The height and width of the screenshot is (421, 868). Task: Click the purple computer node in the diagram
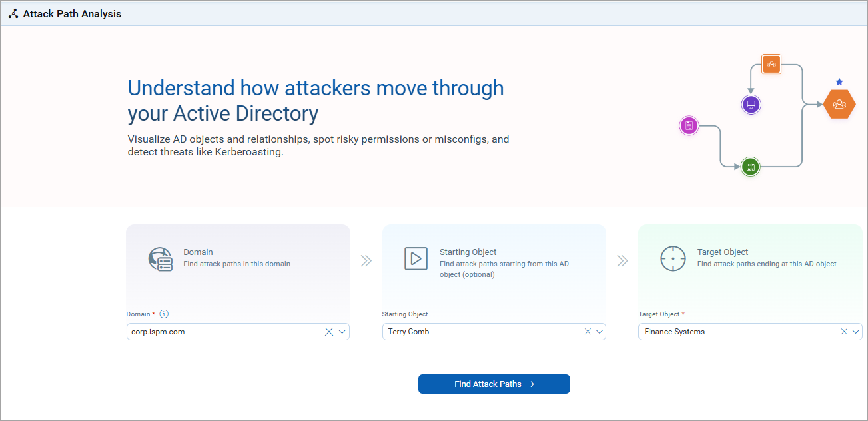[751, 104]
